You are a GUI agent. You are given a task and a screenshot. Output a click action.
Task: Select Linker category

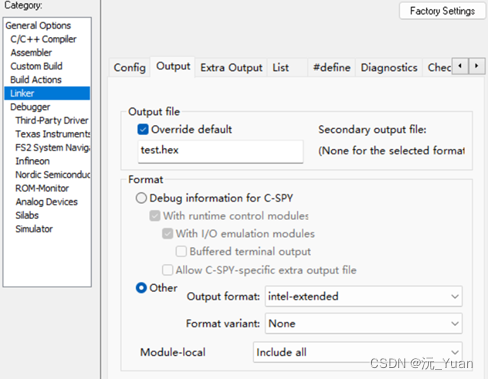click(47, 93)
